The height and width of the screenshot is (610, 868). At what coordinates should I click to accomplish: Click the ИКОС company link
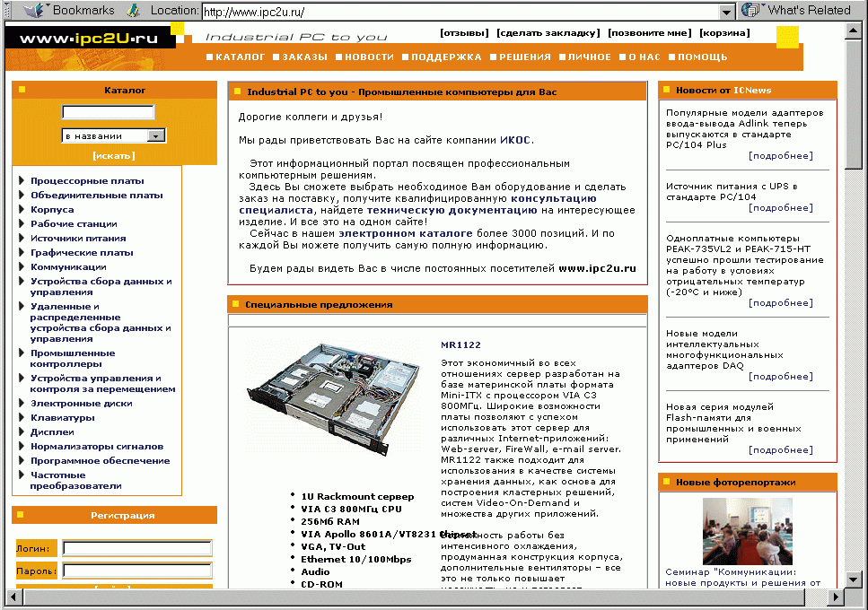[x=515, y=141]
